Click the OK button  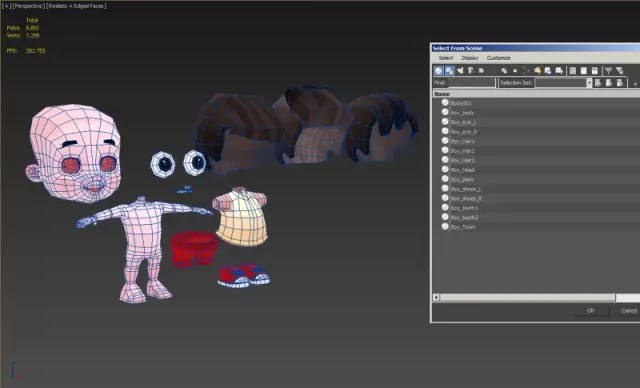590,311
